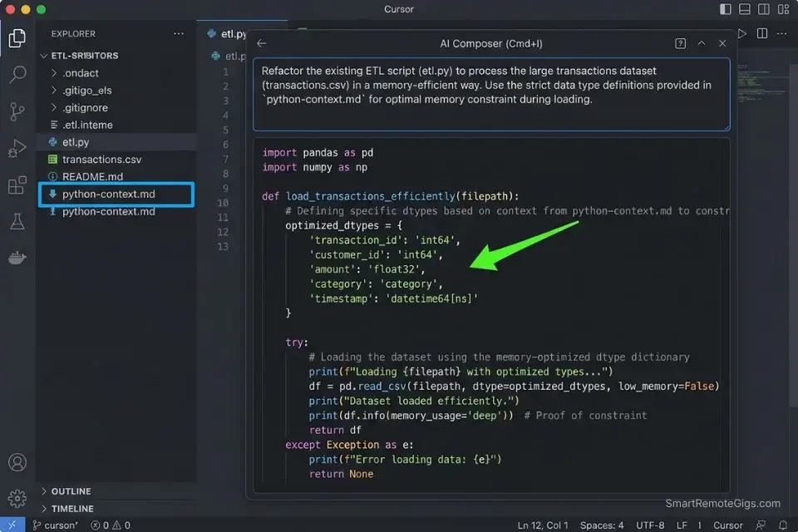Screen dimensions: 798x532
Task: Open the Docker panel icon
Action: 17,257
